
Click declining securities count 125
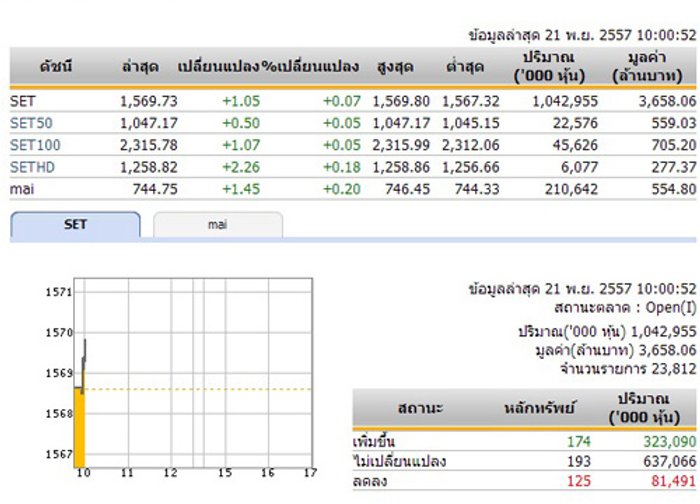[579, 481]
